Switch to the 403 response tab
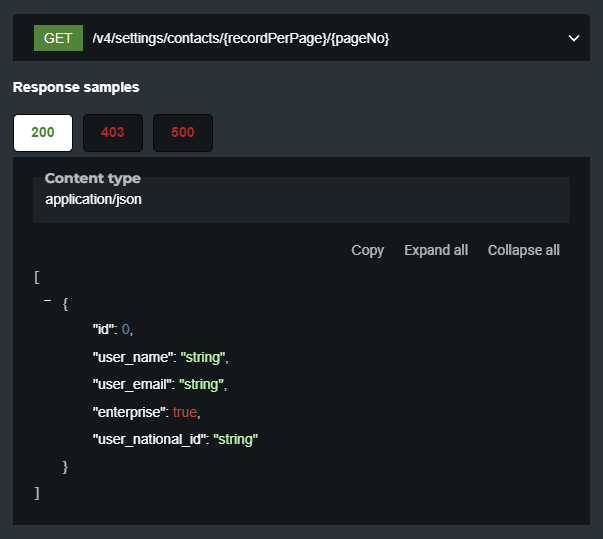The height and width of the screenshot is (539, 603). (113, 133)
